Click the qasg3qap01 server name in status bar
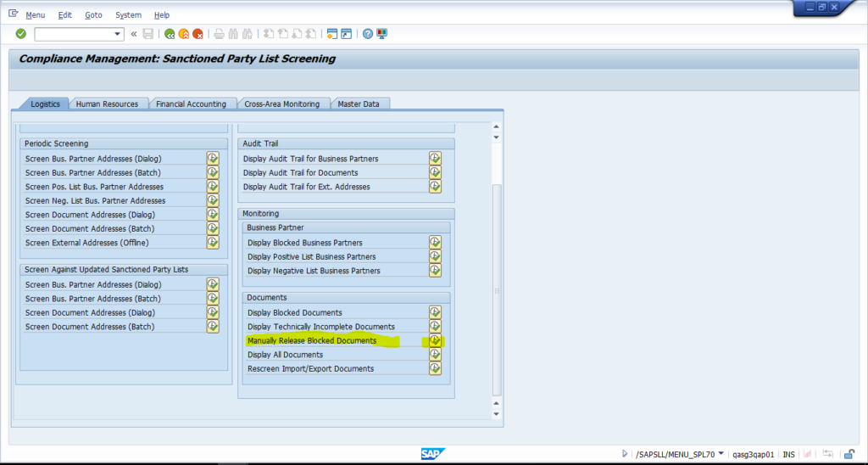Screen dimensions: 868x465 coord(754,455)
